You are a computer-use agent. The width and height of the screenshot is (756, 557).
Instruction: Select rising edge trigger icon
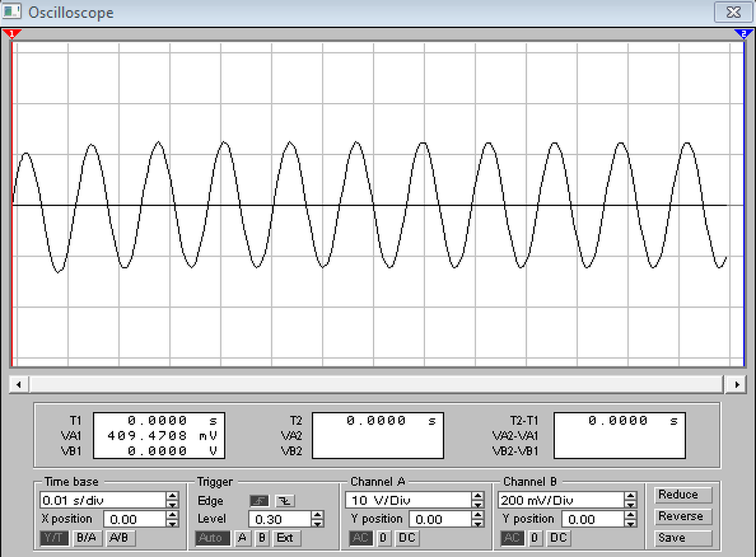click(x=259, y=501)
